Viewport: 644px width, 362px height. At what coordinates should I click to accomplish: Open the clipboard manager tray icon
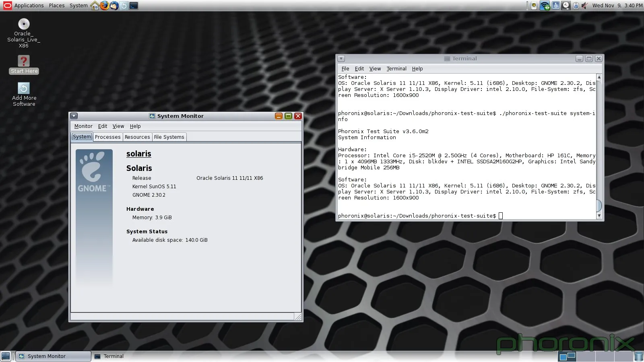point(576,6)
